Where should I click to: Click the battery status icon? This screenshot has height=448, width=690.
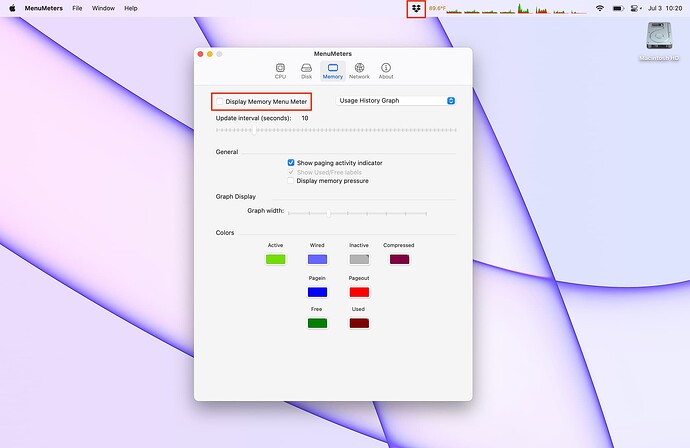tap(618, 8)
